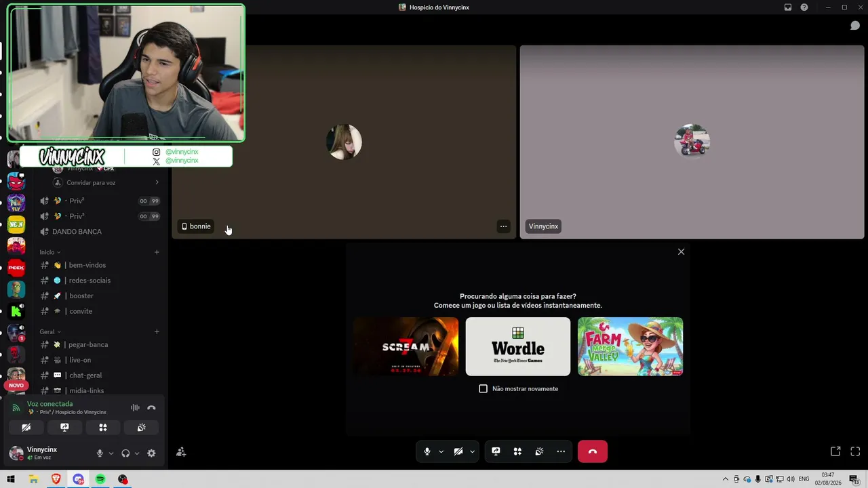The height and width of the screenshot is (488, 868).
Task: Add a channel to the Geral category
Action: pos(157,332)
